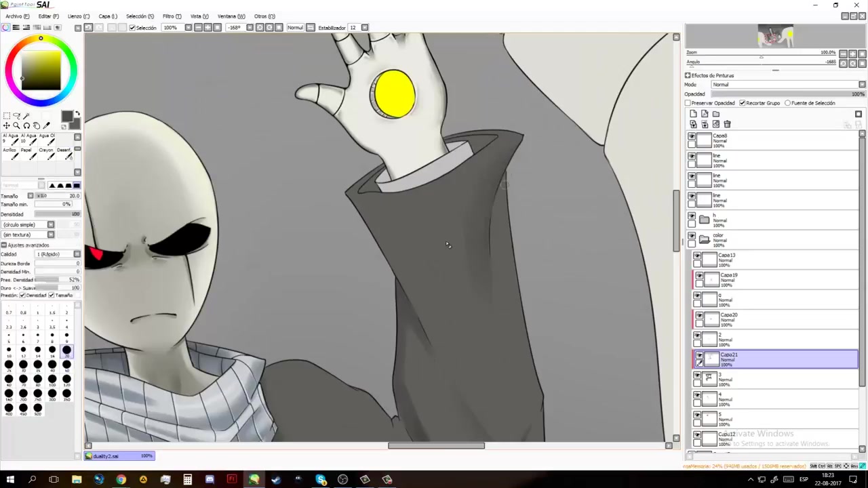This screenshot has width=868, height=488.
Task: Choose the Al Agua 9 brush
Action: tap(11, 139)
